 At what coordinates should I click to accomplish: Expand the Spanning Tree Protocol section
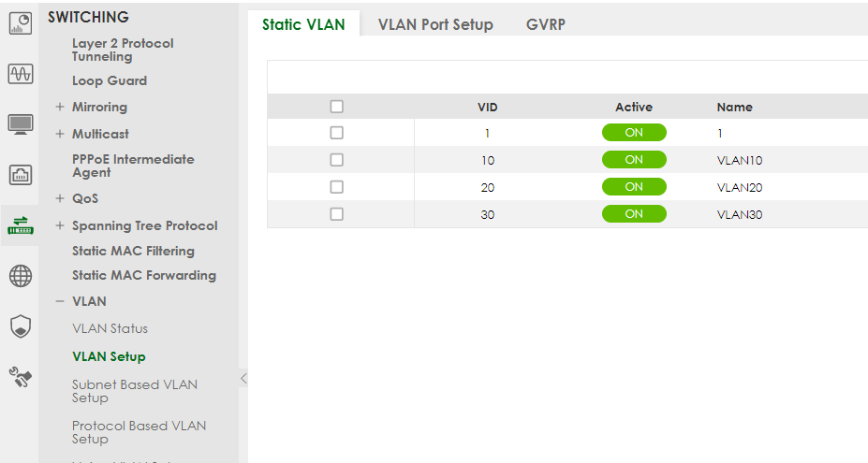(x=60, y=226)
